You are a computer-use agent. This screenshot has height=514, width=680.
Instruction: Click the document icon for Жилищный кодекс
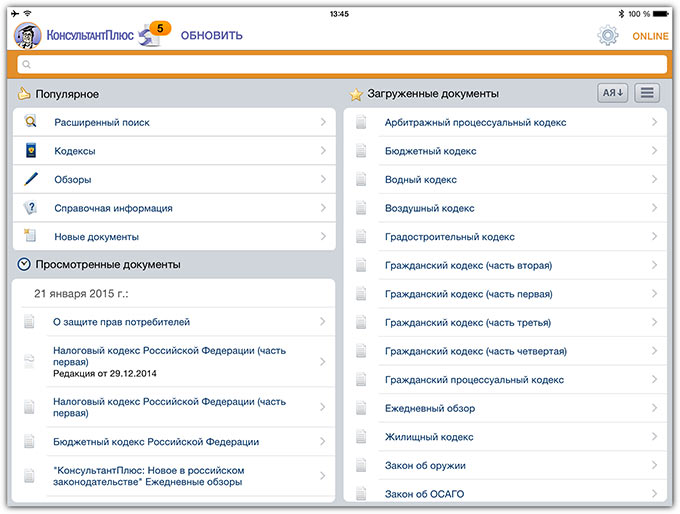click(361, 437)
